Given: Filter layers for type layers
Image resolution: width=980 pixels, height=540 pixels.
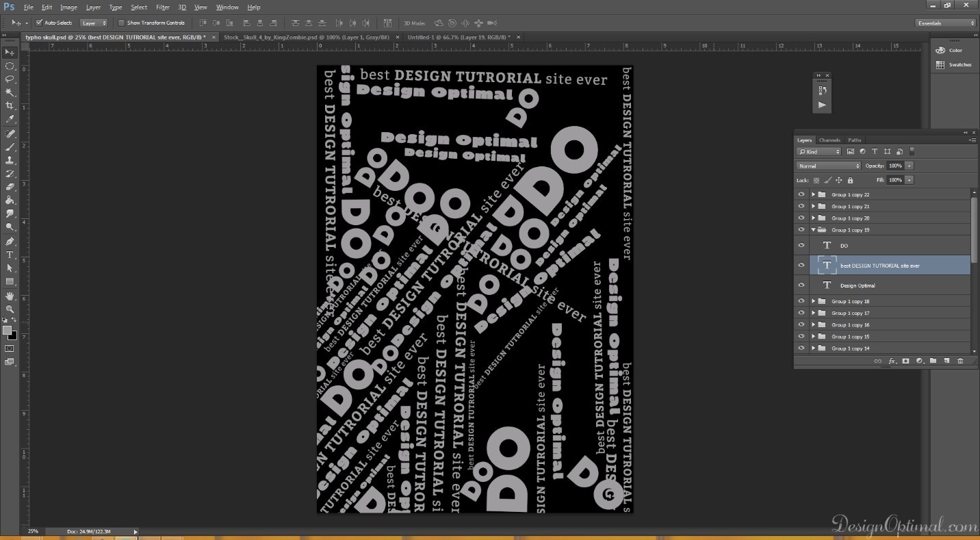Looking at the screenshot, I should [875, 151].
